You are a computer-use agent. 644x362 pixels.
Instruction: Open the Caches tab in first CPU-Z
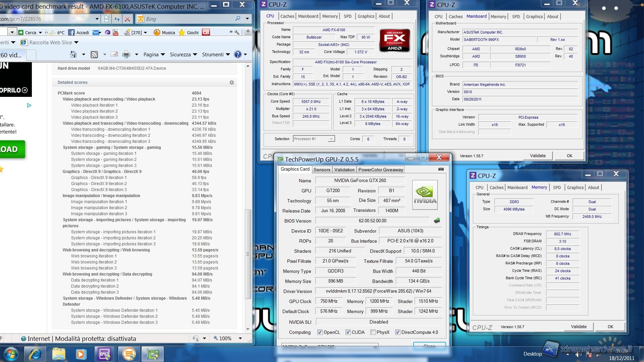coord(287,16)
